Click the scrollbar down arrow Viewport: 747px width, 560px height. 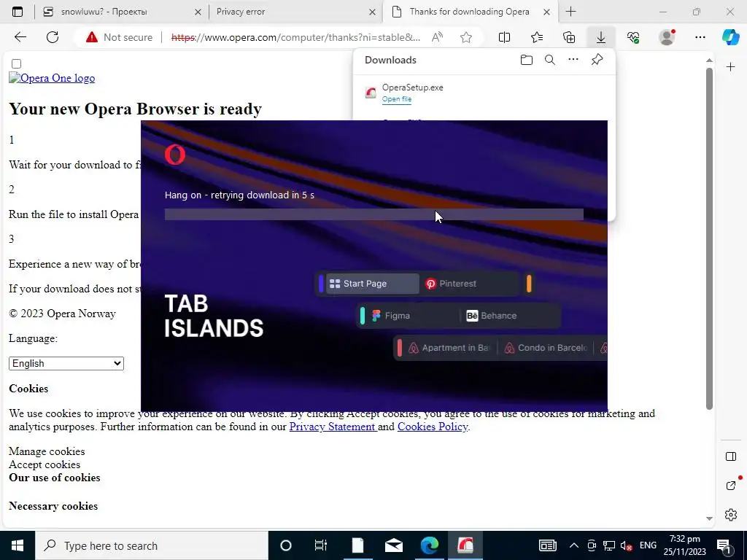point(709,518)
